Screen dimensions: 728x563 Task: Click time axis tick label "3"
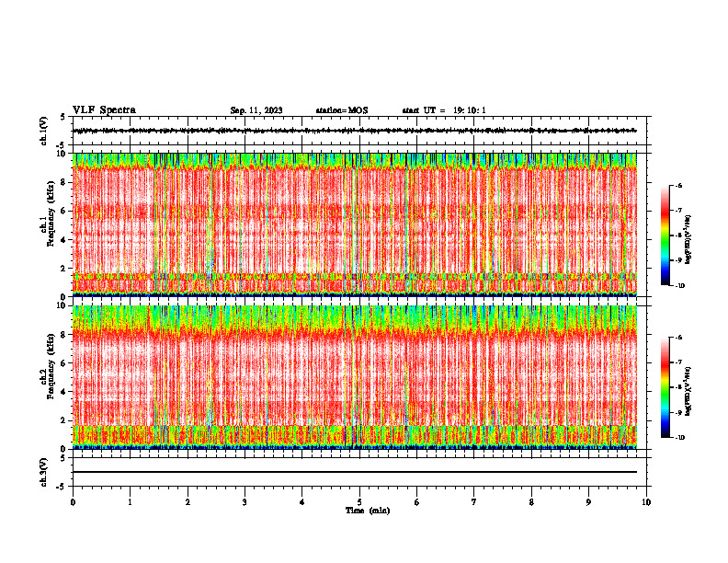click(x=245, y=502)
